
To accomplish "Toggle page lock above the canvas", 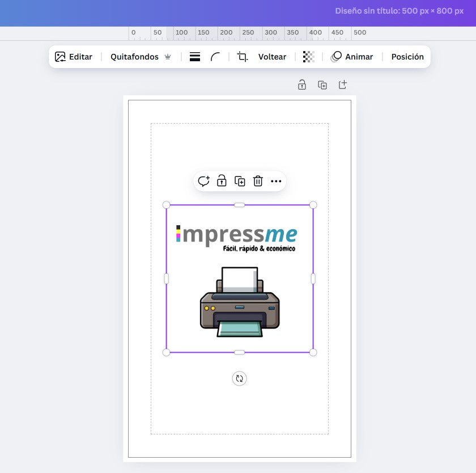I will click(x=302, y=85).
